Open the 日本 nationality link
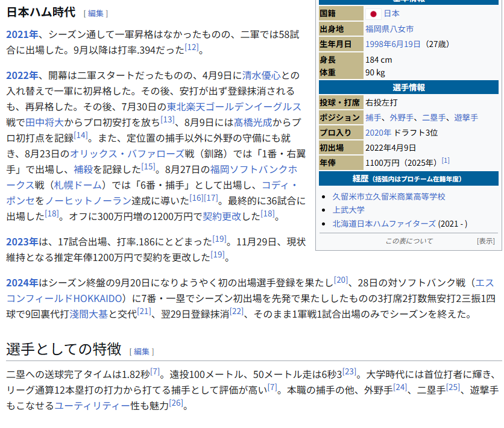 pos(391,13)
